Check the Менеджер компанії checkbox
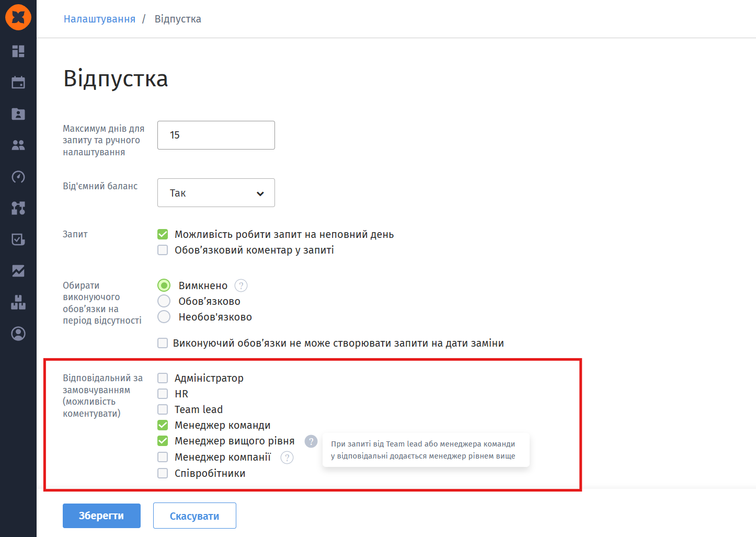This screenshot has height=537, width=756. pyautogui.click(x=163, y=457)
